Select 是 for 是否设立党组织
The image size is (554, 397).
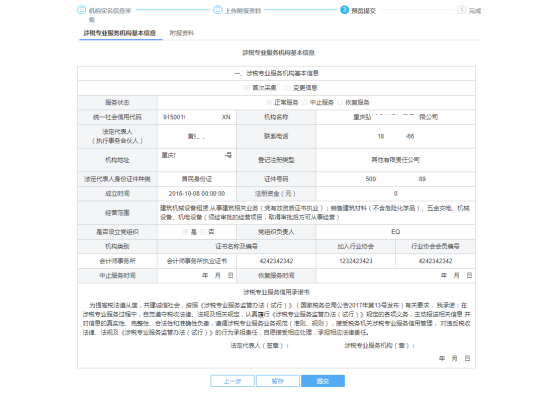point(185,232)
